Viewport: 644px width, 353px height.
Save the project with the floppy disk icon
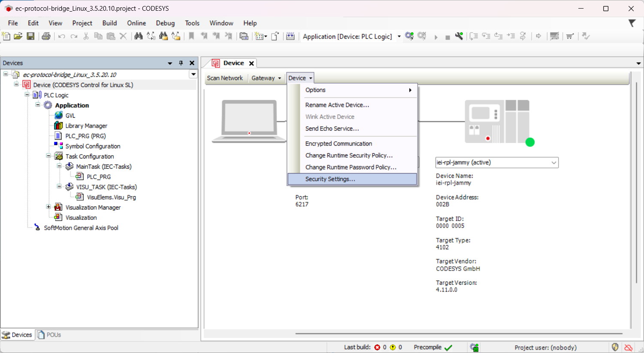point(30,37)
